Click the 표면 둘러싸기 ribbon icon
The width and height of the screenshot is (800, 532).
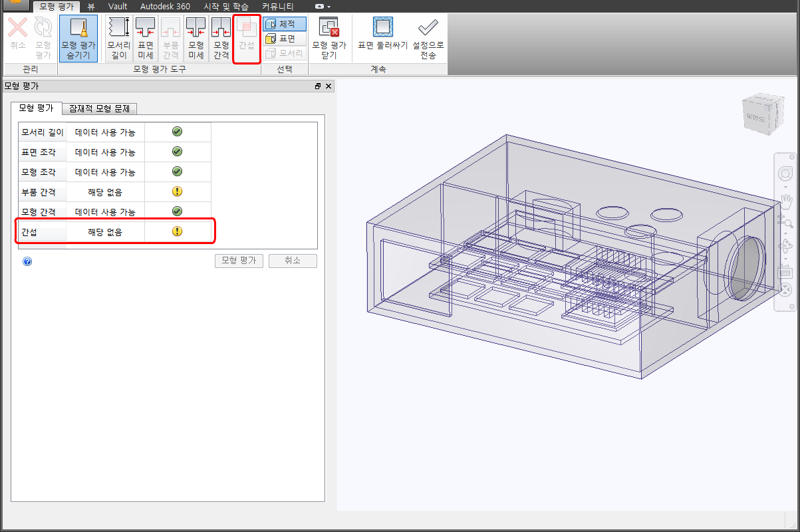click(x=382, y=28)
